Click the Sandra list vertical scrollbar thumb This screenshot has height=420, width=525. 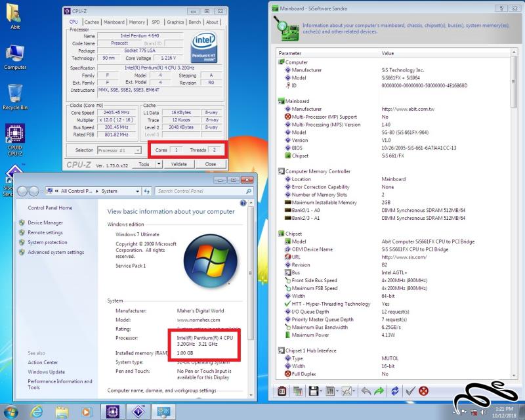(514, 82)
